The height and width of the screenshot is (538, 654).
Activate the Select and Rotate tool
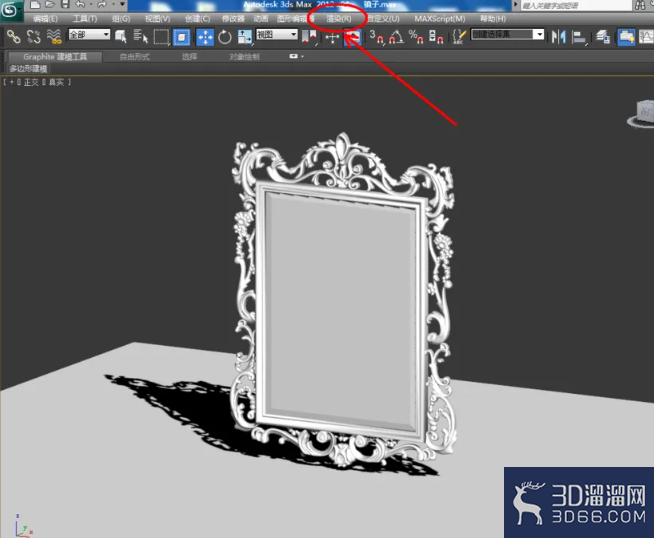pos(225,37)
